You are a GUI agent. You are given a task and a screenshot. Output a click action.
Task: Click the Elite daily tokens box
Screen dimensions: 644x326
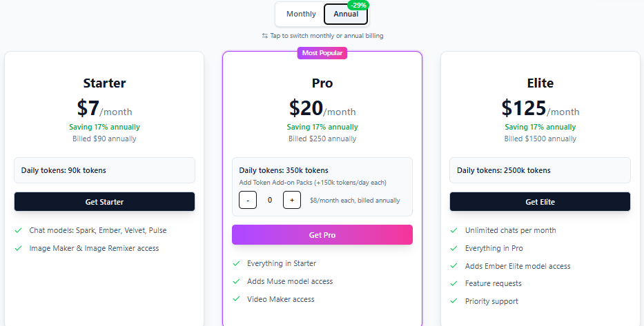(x=540, y=170)
